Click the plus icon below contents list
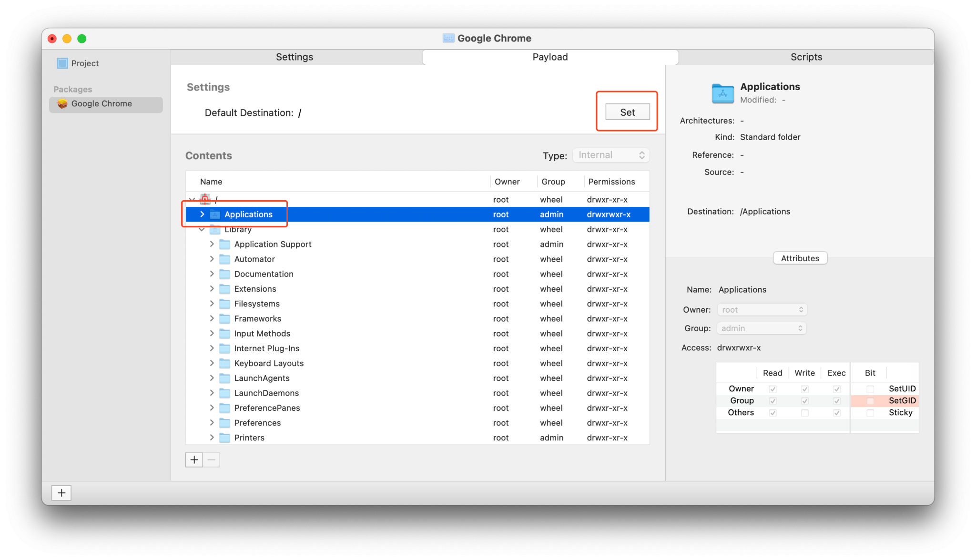 coord(194,460)
